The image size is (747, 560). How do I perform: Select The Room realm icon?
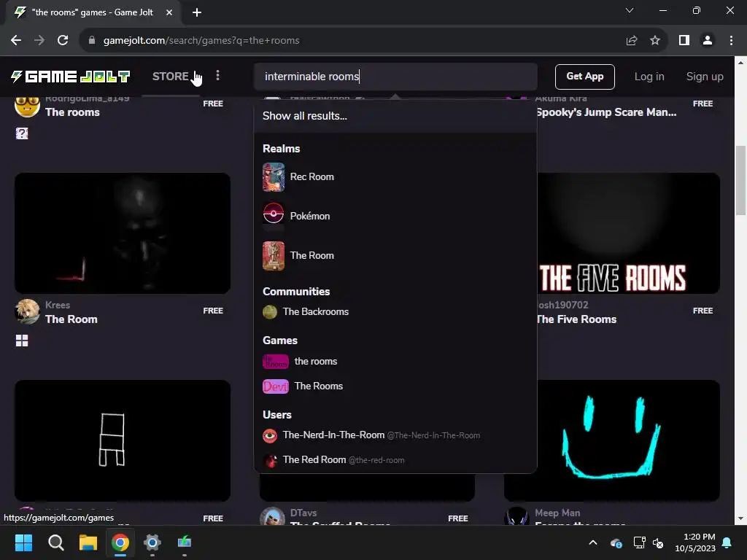pos(274,256)
